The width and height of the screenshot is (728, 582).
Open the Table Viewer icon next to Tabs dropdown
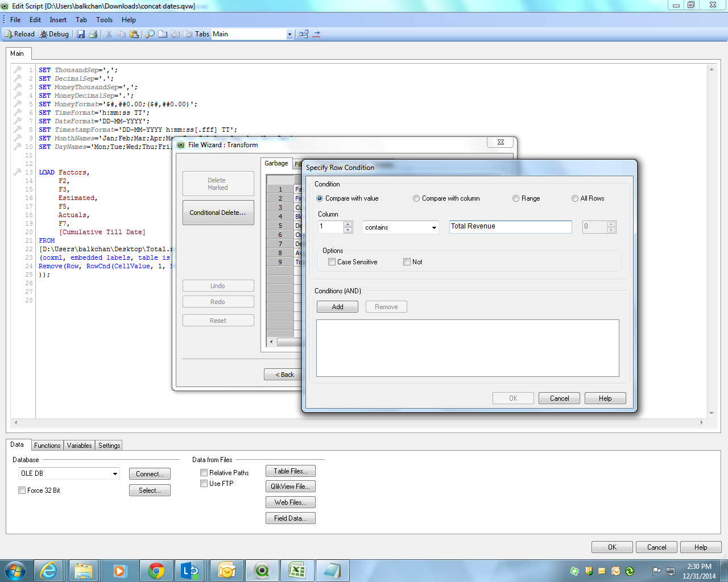(304, 34)
